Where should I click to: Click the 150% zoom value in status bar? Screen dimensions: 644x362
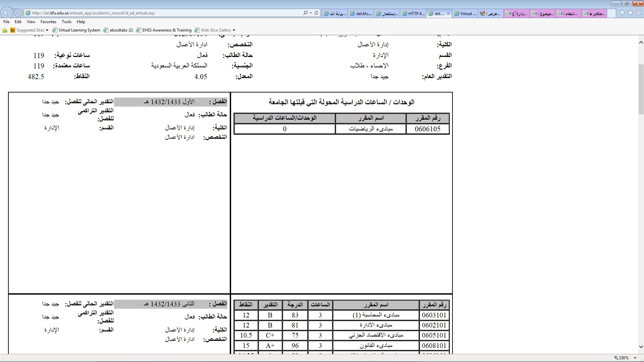[624, 358]
